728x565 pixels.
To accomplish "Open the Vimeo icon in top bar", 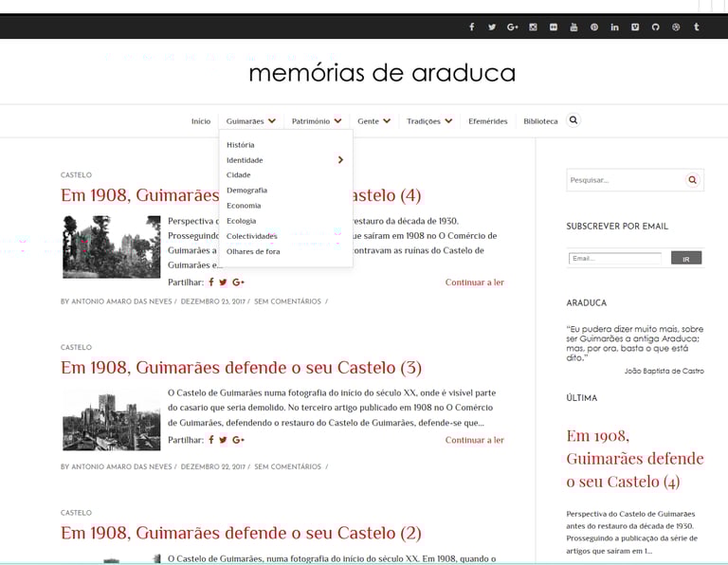I will (635, 27).
